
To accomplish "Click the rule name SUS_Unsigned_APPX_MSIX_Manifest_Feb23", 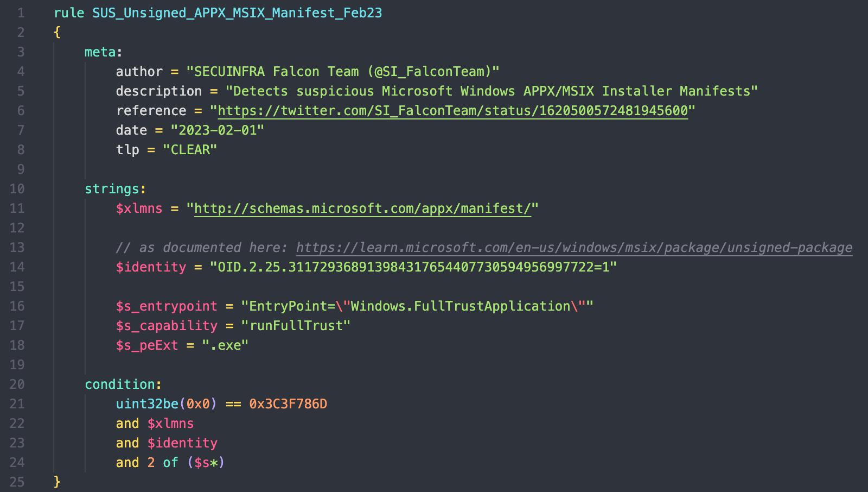I will pyautogui.click(x=237, y=13).
